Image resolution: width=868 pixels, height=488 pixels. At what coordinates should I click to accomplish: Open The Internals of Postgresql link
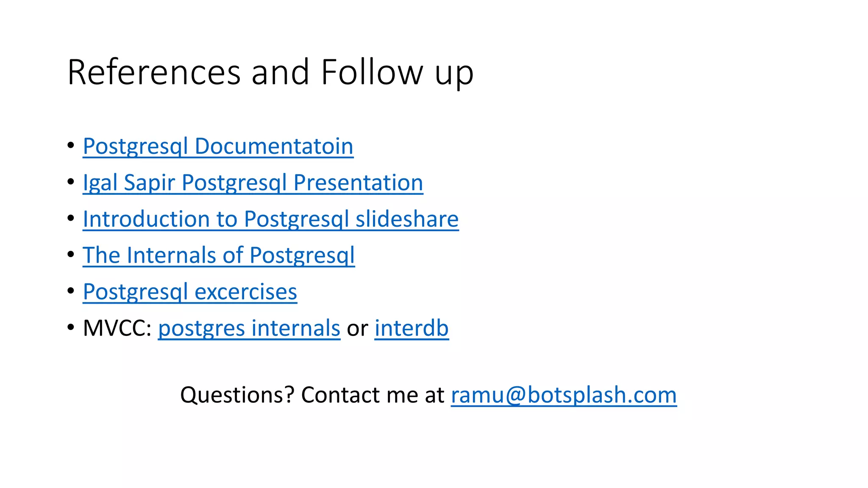tap(219, 255)
